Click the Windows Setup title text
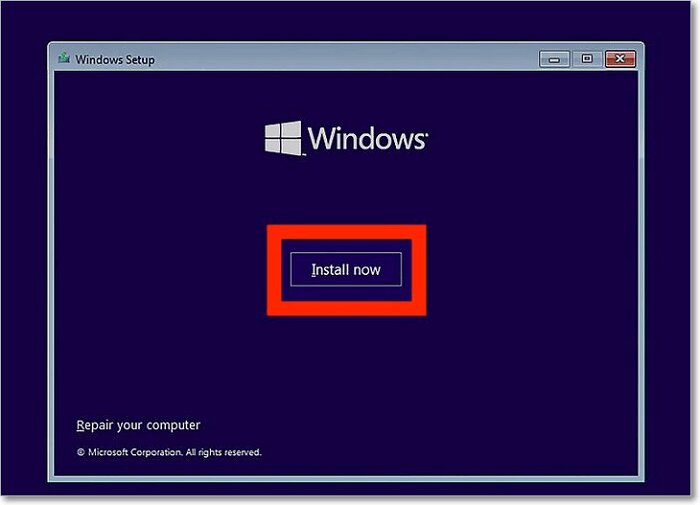Viewport: 700px width, 505px height. (x=115, y=59)
